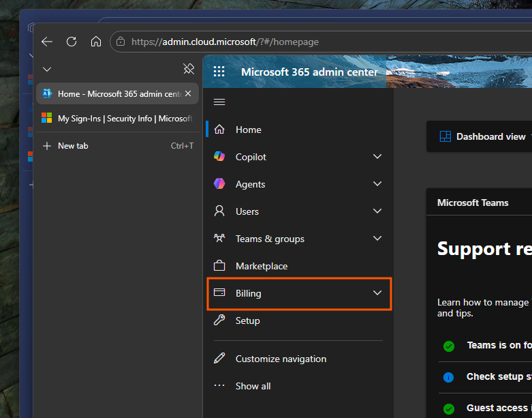Click the Microsoft 365 admin center title
Image resolution: width=532 pixels, height=418 pixels.
pos(309,72)
